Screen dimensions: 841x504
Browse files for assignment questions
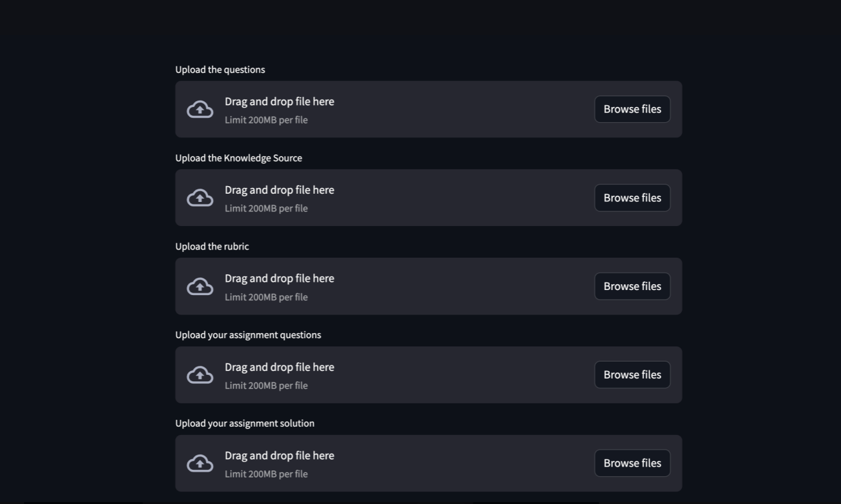[x=632, y=375]
